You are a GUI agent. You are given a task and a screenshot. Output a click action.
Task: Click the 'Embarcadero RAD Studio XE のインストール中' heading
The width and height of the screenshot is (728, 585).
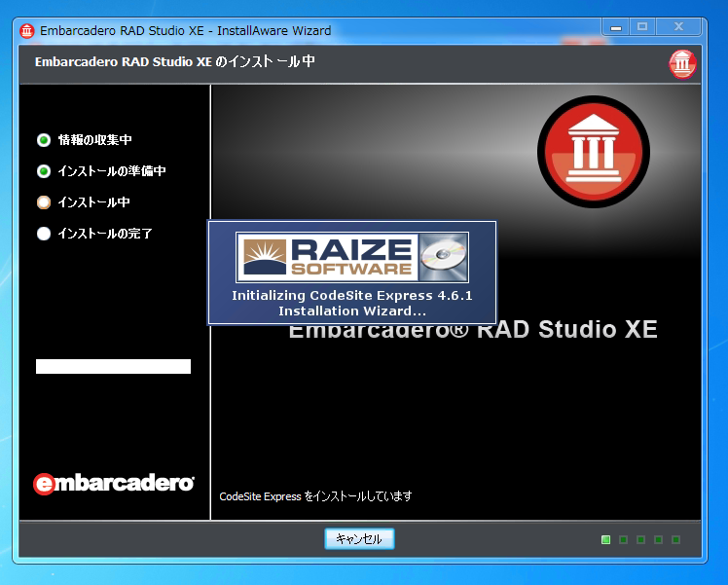[x=175, y=61]
